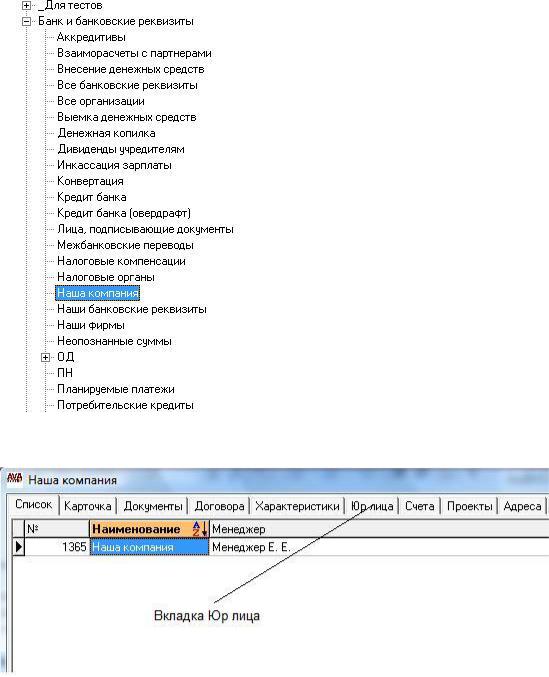Expand the ОД tree node
Image resolution: width=549 pixels, height=677 pixels.
click(45, 357)
